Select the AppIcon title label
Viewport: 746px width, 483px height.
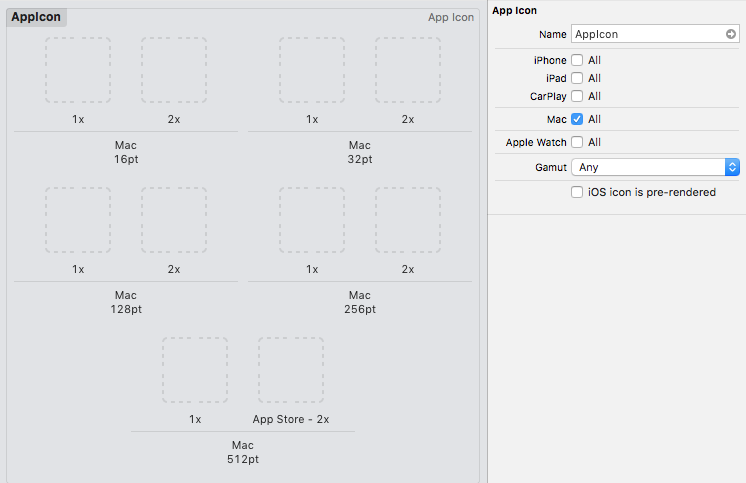click(x=36, y=17)
